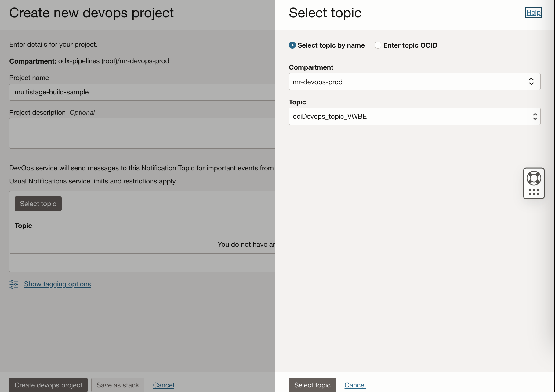The height and width of the screenshot is (392, 555).
Task: Open the Help link
Action: tap(533, 13)
